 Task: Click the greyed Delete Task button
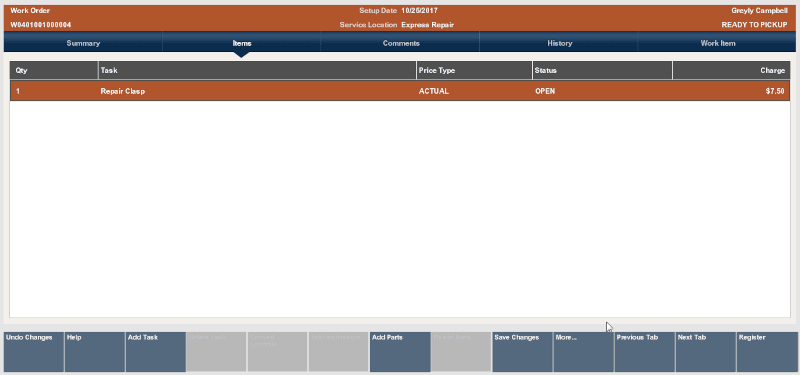point(216,352)
